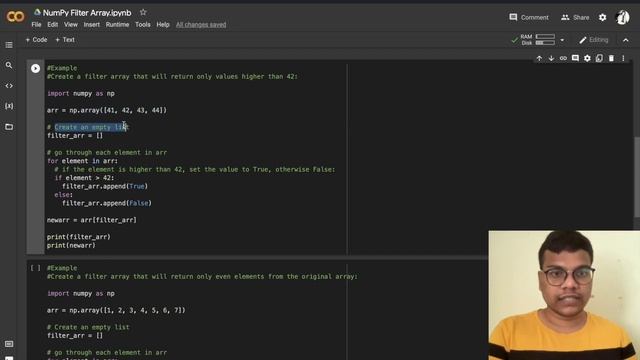Open the Insert menu

pyautogui.click(x=91, y=24)
